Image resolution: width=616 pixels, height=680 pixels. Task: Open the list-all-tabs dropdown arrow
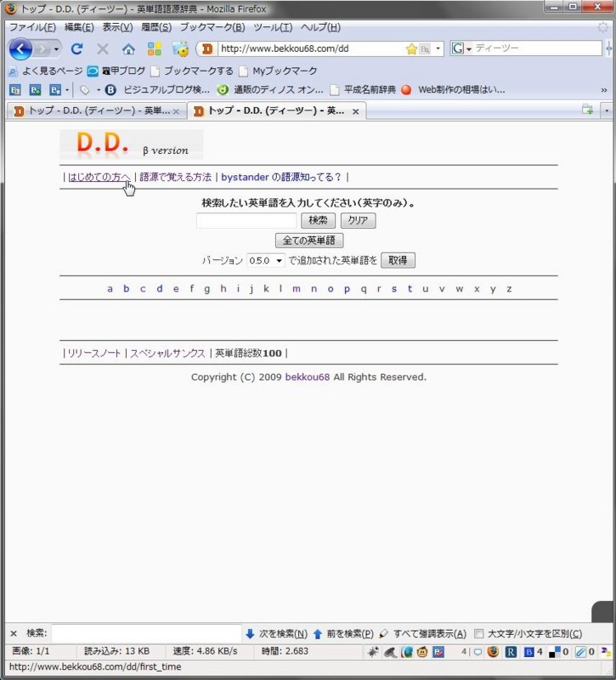(x=607, y=110)
